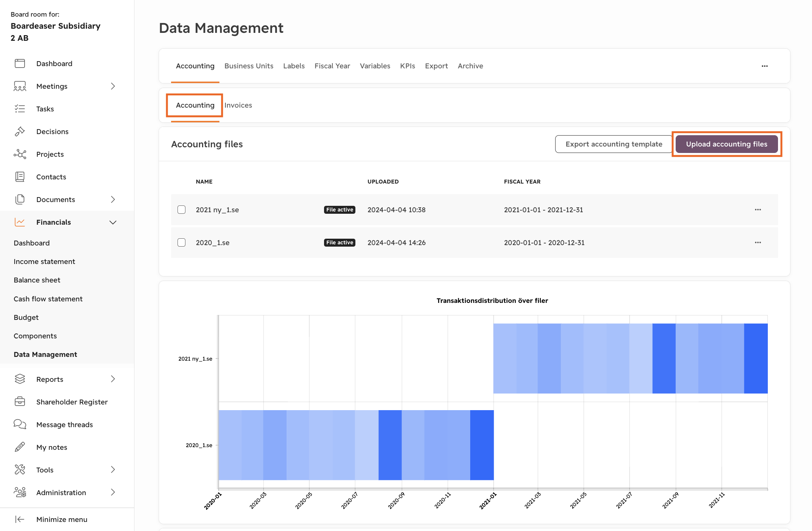Click File active badge for 2021 ny_1.se
812x531 pixels.
(340, 210)
